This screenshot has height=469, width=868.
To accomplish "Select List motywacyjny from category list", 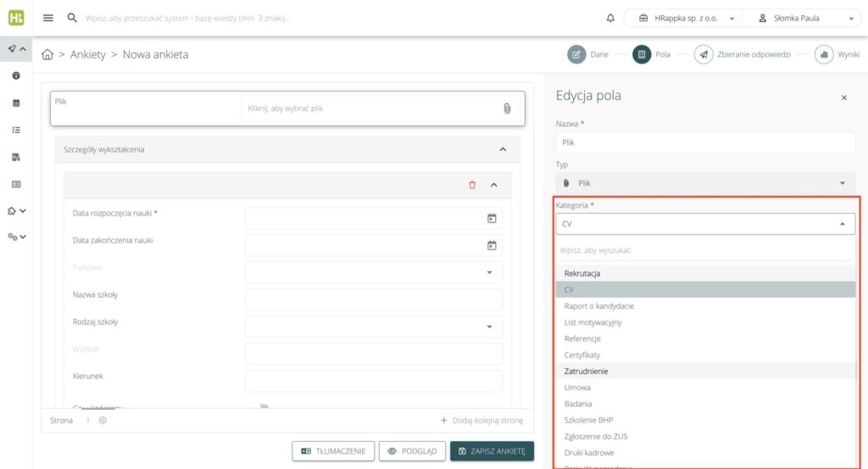I will (x=593, y=322).
